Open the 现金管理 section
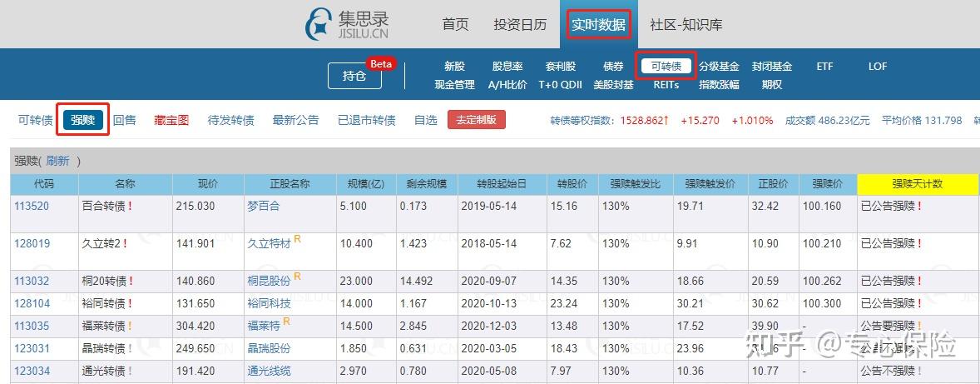 [455, 84]
